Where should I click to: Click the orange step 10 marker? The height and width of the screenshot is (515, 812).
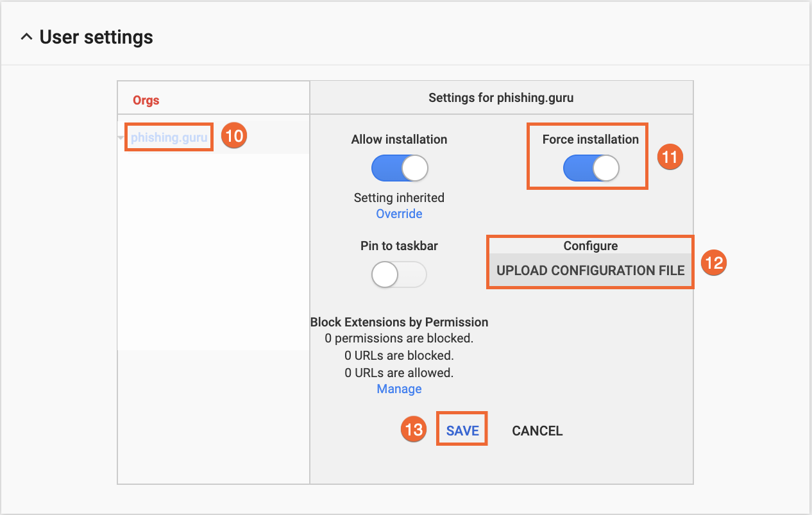pyautogui.click(x=235, y=136)
